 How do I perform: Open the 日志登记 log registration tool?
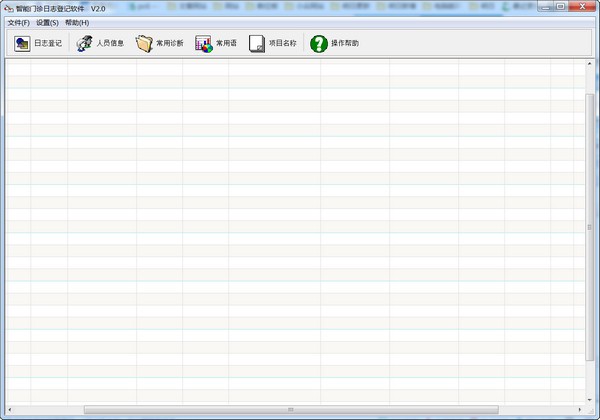(x=38, y=44)
